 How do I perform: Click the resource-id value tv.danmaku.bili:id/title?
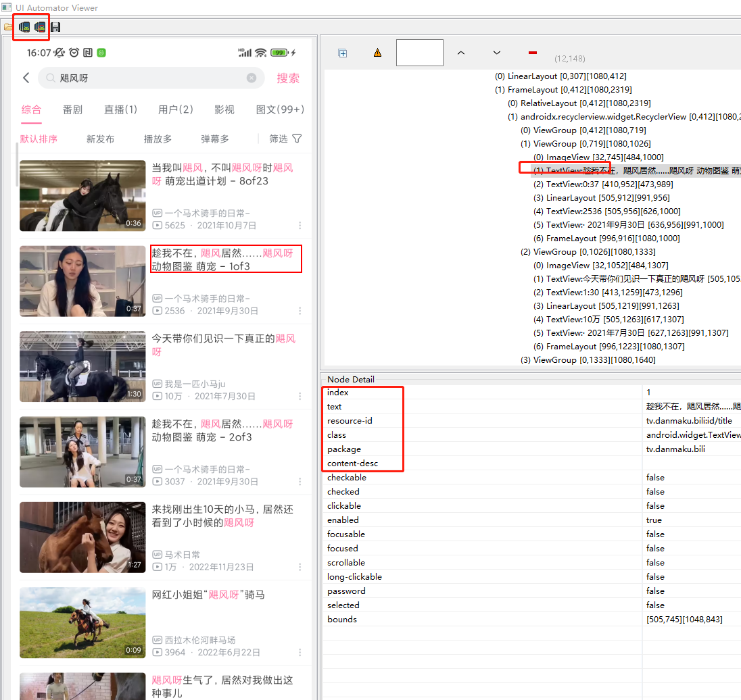point(689,420)
